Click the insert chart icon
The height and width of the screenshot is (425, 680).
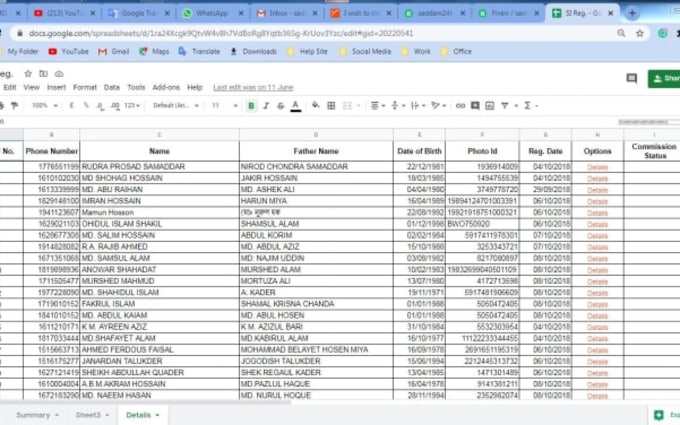coord(490,105)
